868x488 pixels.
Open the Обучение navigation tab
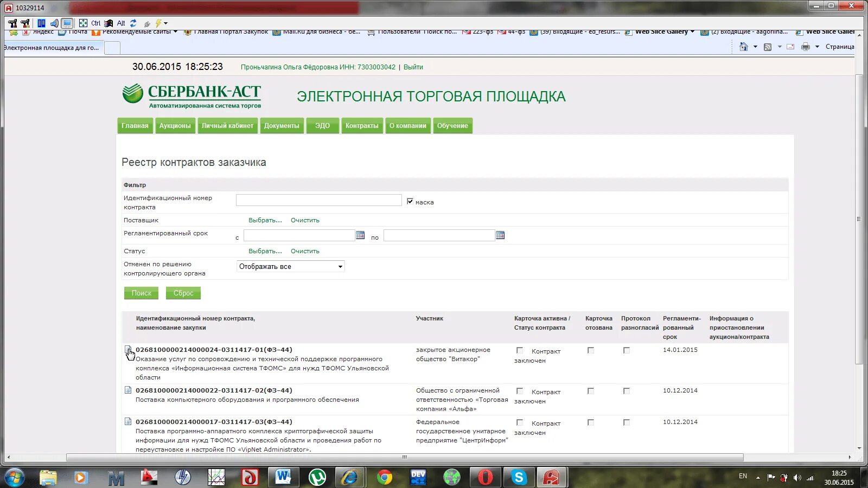(x=452, y=126)
